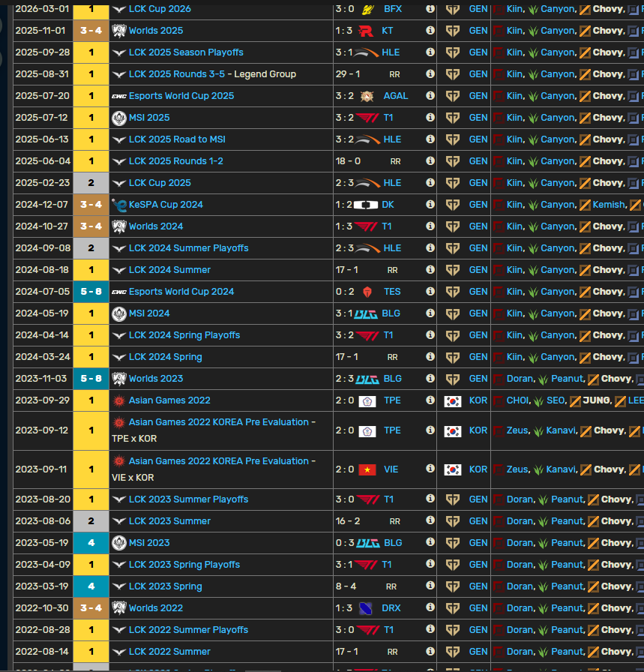Open the GEN link in MSI 2023 row
This screenshot has width=644, height=672.
pos(478,543)
